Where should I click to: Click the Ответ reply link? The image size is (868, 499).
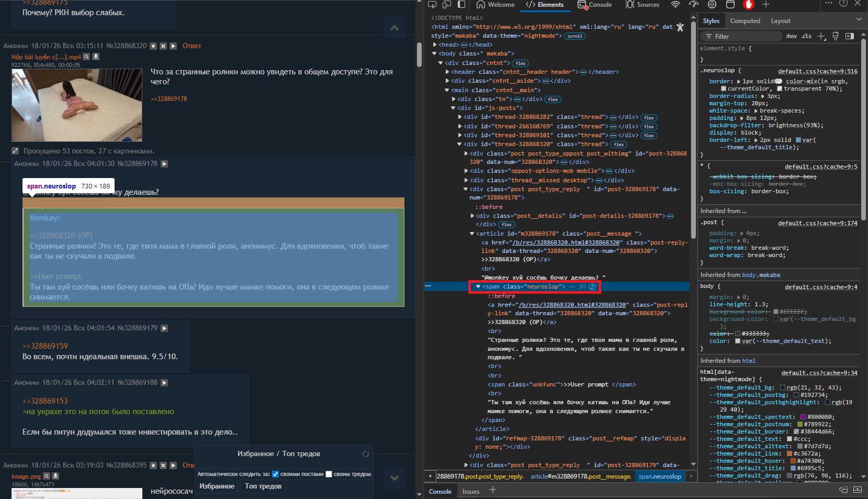[191, 46]
